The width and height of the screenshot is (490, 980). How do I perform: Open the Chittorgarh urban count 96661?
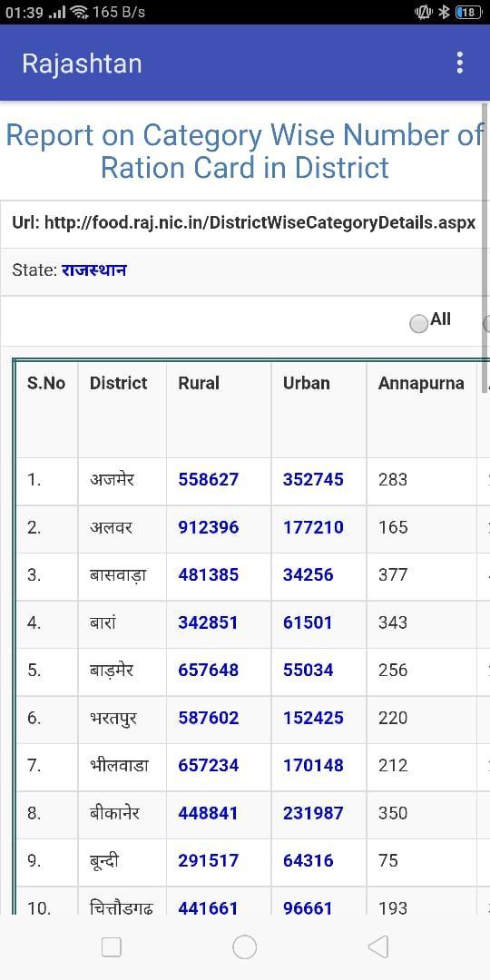pyautogui.click(x=308, y=907)
